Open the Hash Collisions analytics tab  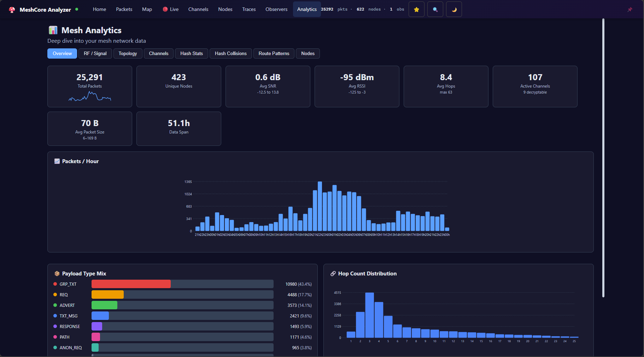tap(230, 53)
